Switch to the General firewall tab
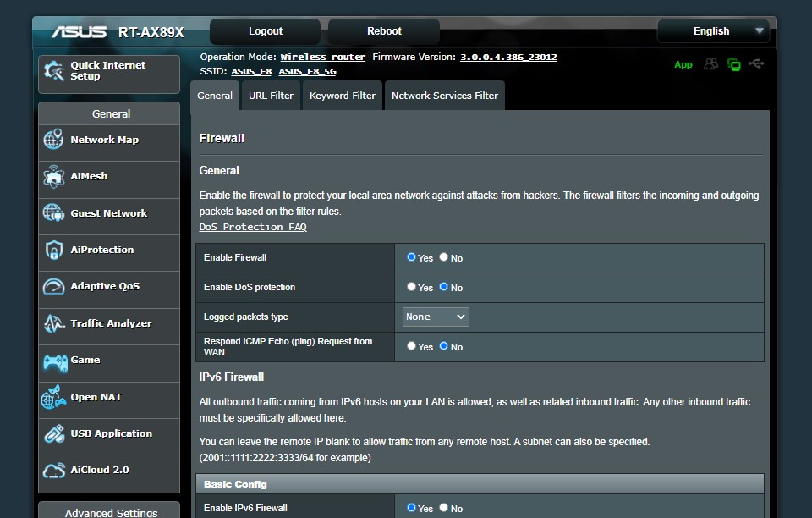The height and width of the screenshot is (518, 812). click(214, 96)
